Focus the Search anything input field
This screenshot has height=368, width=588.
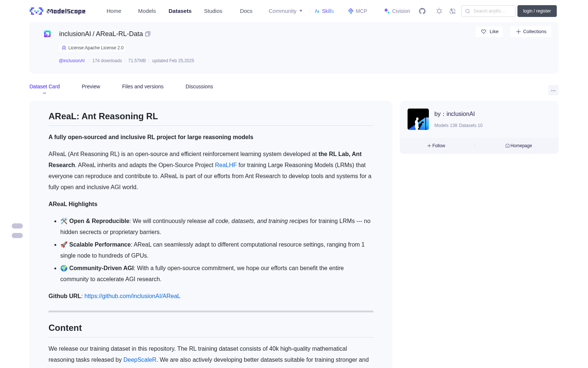tap(488, 11)
